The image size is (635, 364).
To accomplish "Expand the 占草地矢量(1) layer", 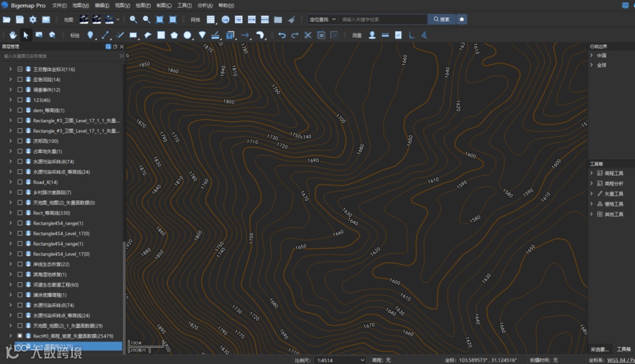I will [x=11, y=151].
